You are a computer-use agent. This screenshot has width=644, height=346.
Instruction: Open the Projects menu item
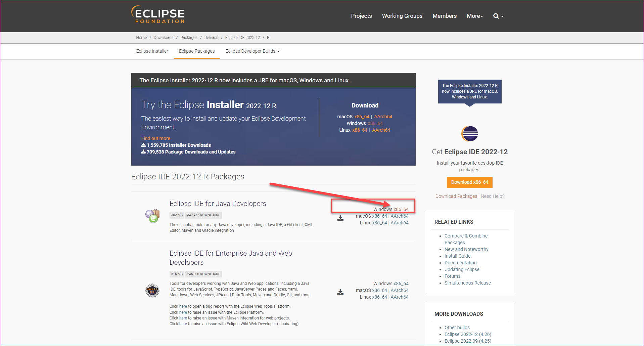[x=361, y=16]
